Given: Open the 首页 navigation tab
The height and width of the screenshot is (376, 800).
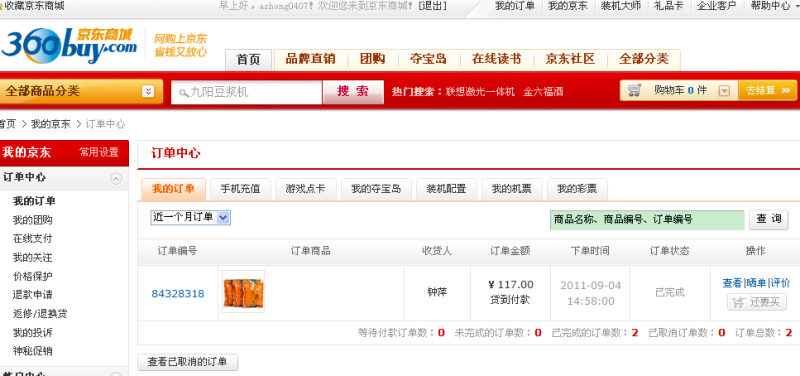Looking at the screenshot, I should click(x=249, y=60).
